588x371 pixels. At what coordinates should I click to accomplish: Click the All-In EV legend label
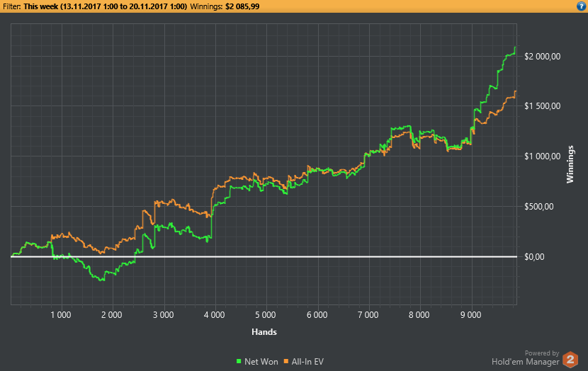pyautogui.click(x=307, y=362)
